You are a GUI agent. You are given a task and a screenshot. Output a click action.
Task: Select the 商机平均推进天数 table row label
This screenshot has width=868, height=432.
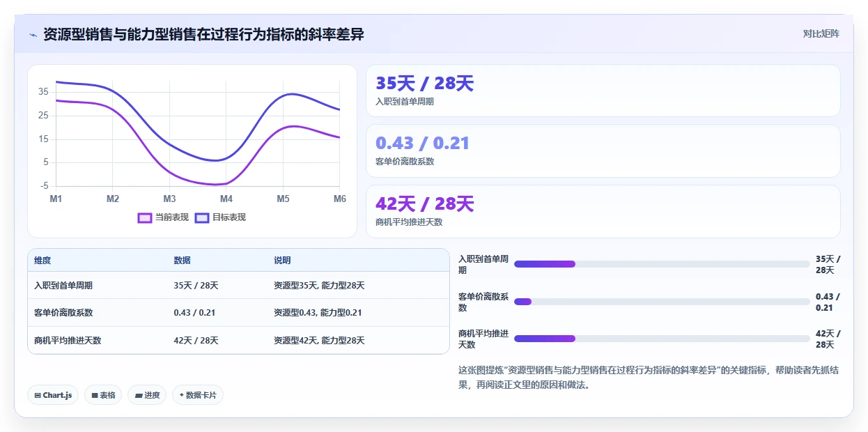click(x=68, y=341)
